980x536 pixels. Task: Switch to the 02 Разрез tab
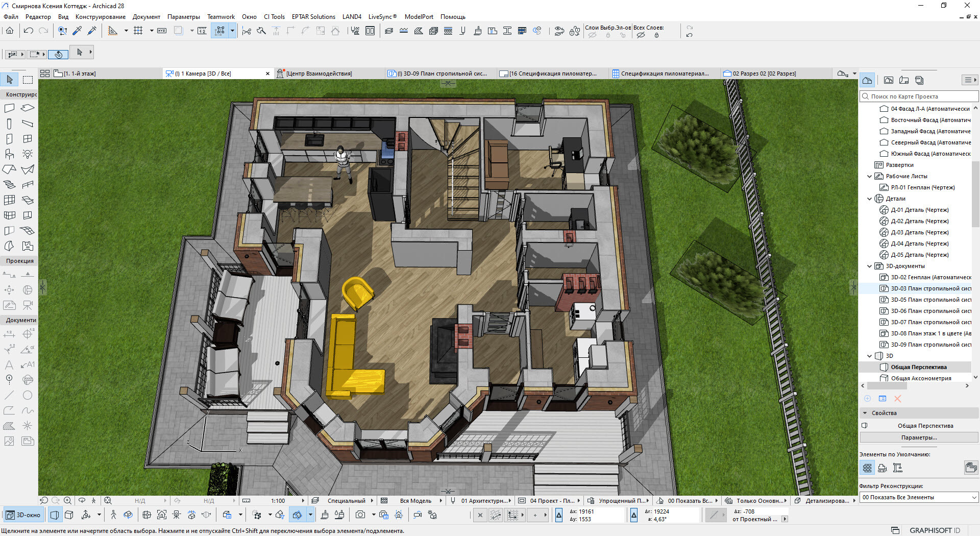pyautogui.click(x=764, y=74)
